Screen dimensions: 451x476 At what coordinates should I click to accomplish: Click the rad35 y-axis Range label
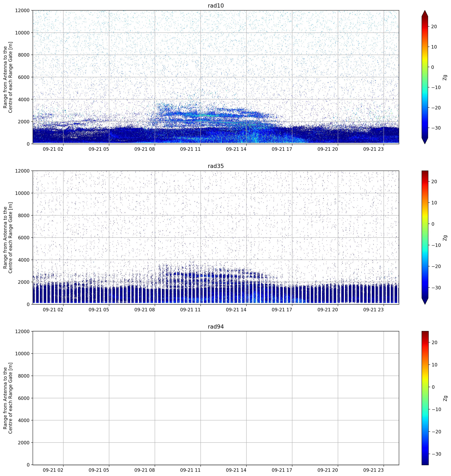[x=8, y=238]
